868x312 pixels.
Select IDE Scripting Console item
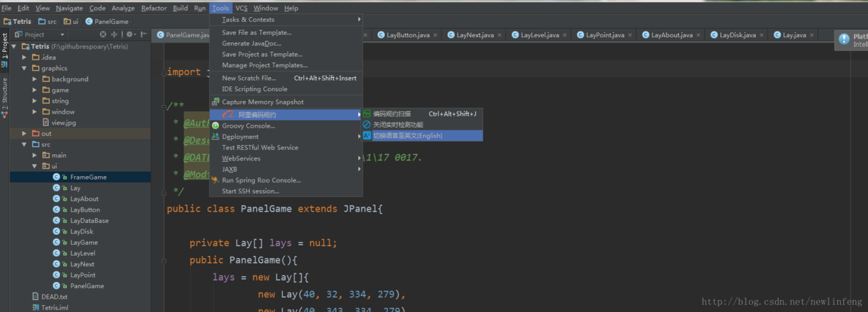[286, 89]
